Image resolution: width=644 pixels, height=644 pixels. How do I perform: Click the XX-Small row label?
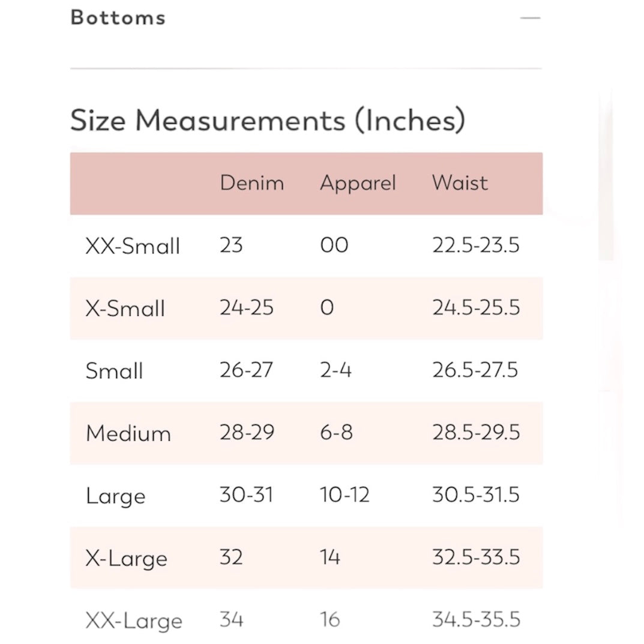coord(133,246)
